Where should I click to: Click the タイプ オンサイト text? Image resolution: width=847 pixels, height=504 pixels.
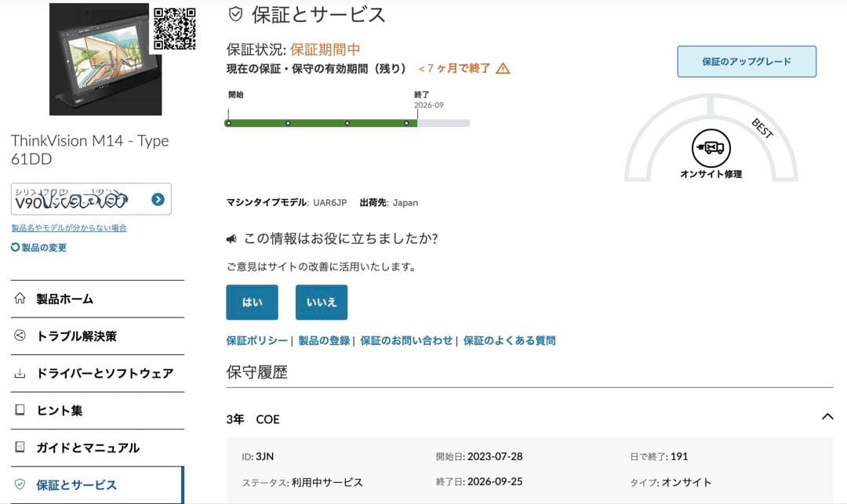click(x=671, y=482)
